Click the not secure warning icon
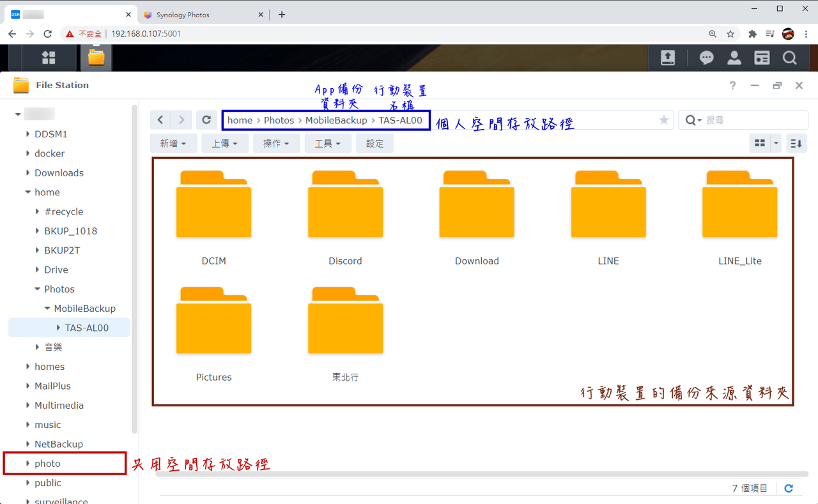 pos(70,34)
